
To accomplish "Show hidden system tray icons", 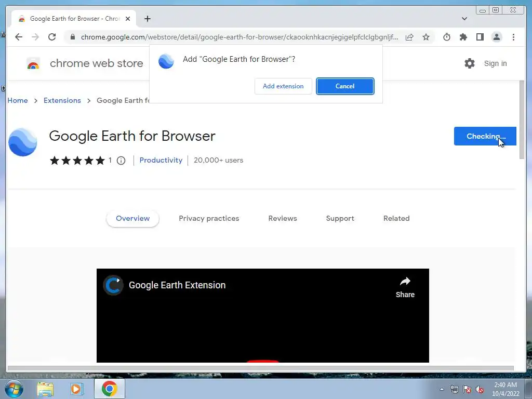I will point(442,389).
